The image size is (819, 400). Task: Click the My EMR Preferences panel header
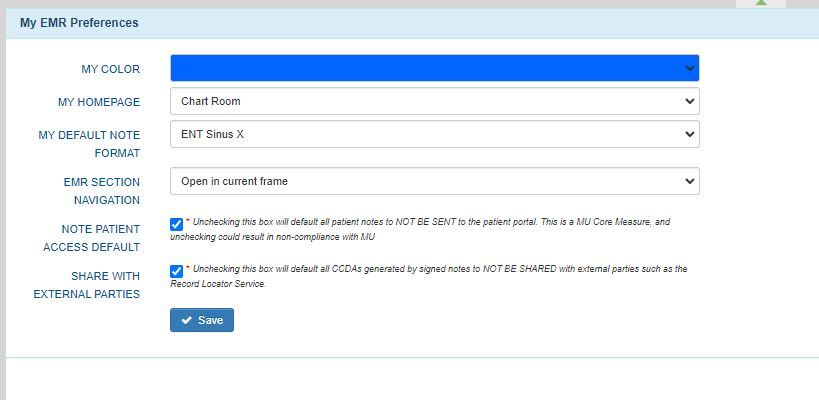[x=79, y=22]
